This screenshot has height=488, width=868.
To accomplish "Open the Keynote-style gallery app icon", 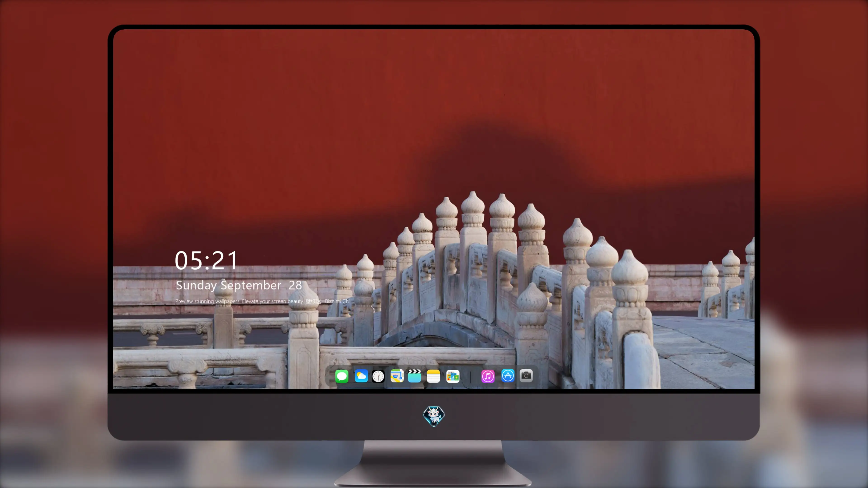I will tap(453, 376).
